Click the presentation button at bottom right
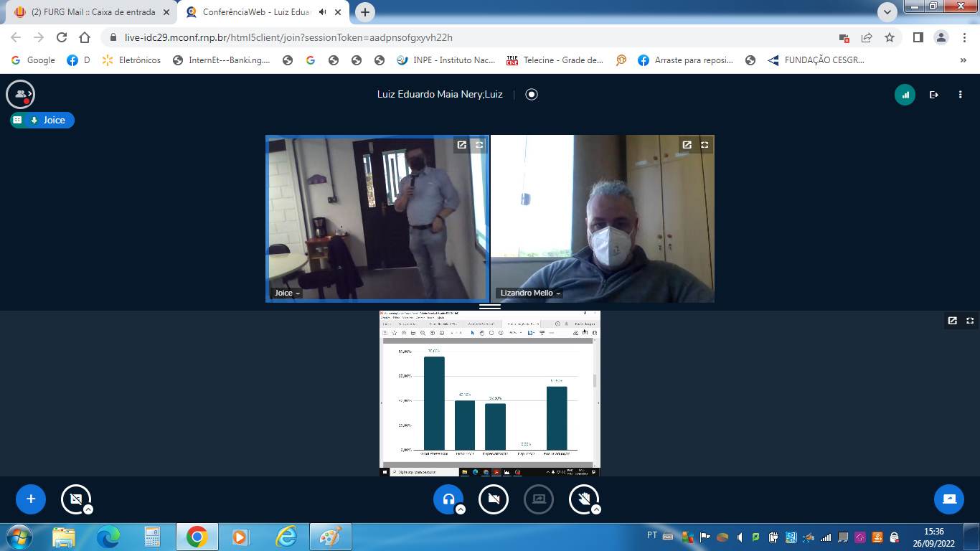 click(948, 499)
